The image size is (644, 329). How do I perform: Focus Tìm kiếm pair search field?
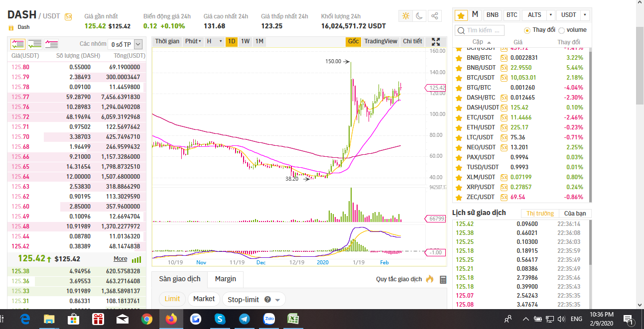tap(479, 30)
